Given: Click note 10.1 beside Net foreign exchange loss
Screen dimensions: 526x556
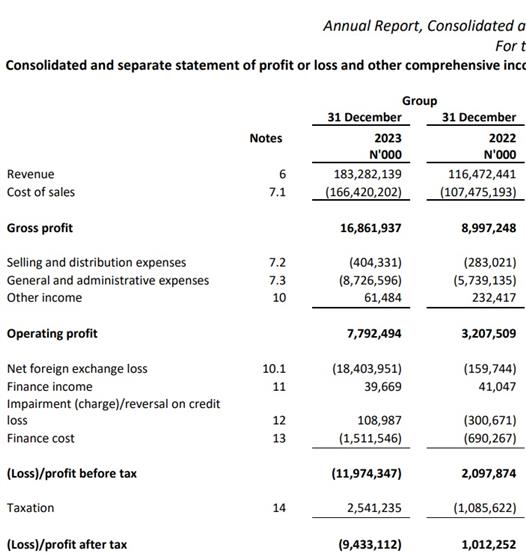Looking at the screenshot, I should point(274,369).
